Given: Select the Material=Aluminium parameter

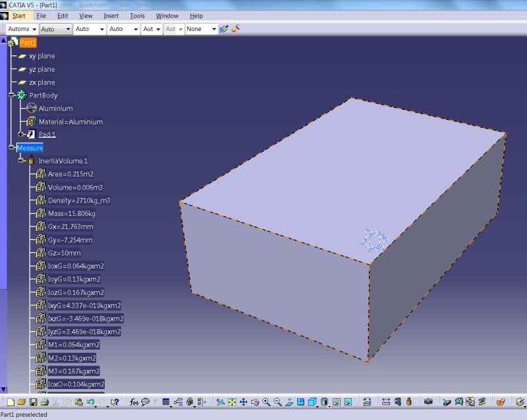Looking at the screenshot, I should (x=70, y=122).
